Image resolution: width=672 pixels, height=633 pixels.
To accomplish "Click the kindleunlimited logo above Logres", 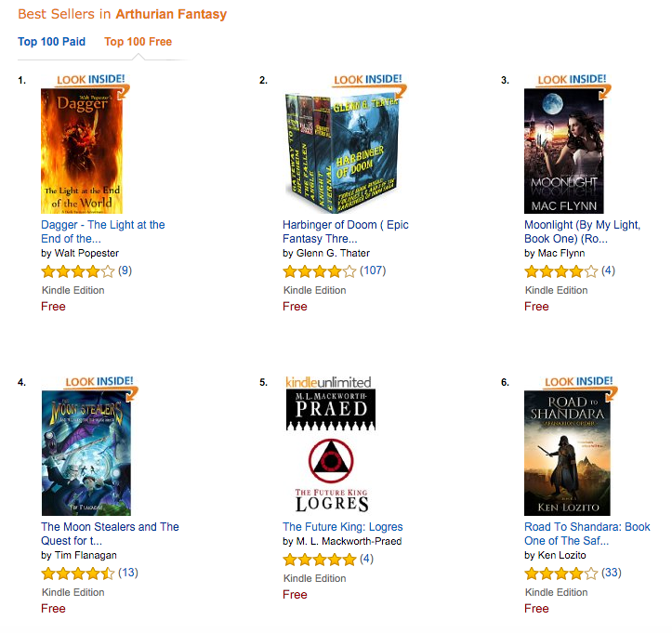I will coord(328,382).
